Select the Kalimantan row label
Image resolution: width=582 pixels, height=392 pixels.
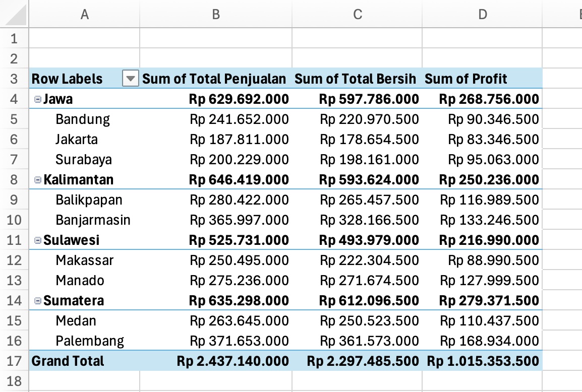pos(78,180)
